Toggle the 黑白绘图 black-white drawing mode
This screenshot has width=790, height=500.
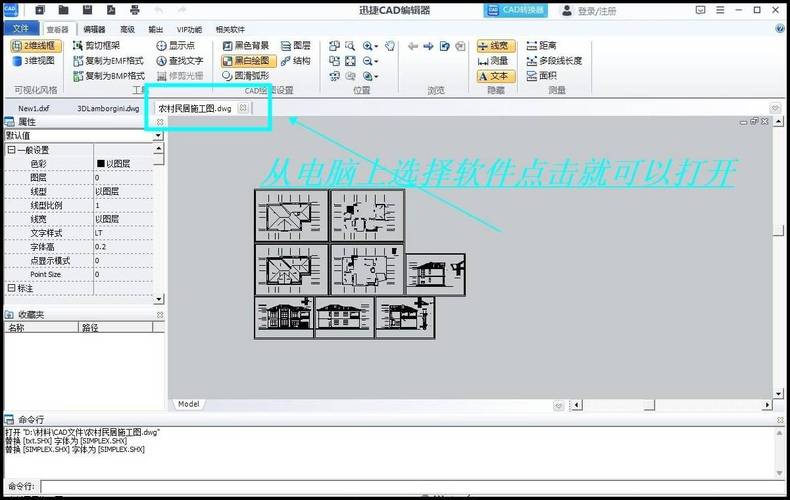(245, 61)
